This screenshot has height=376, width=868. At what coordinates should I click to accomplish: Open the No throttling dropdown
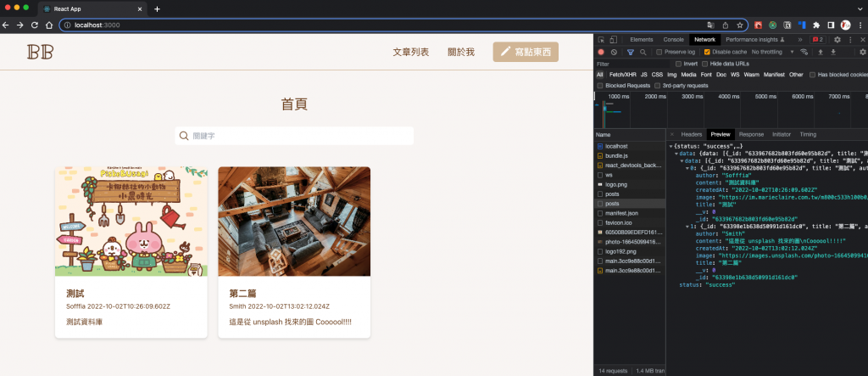[773, 52]
